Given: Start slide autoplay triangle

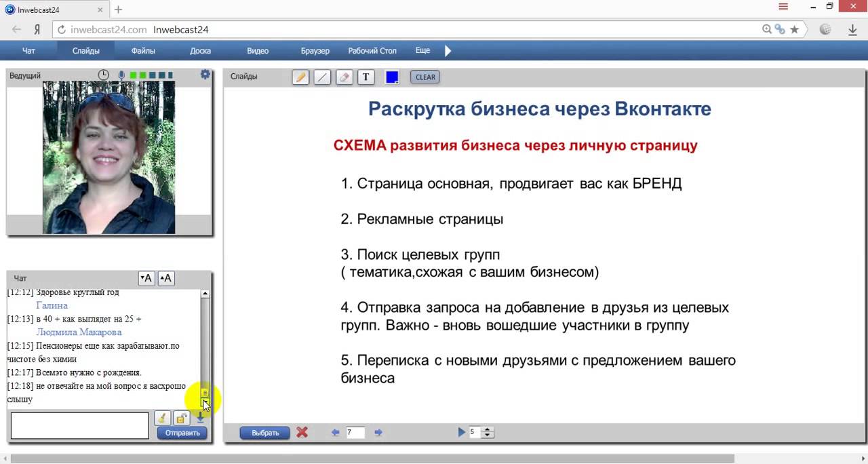Looking at the screenshot, I should tap(462, 432).
